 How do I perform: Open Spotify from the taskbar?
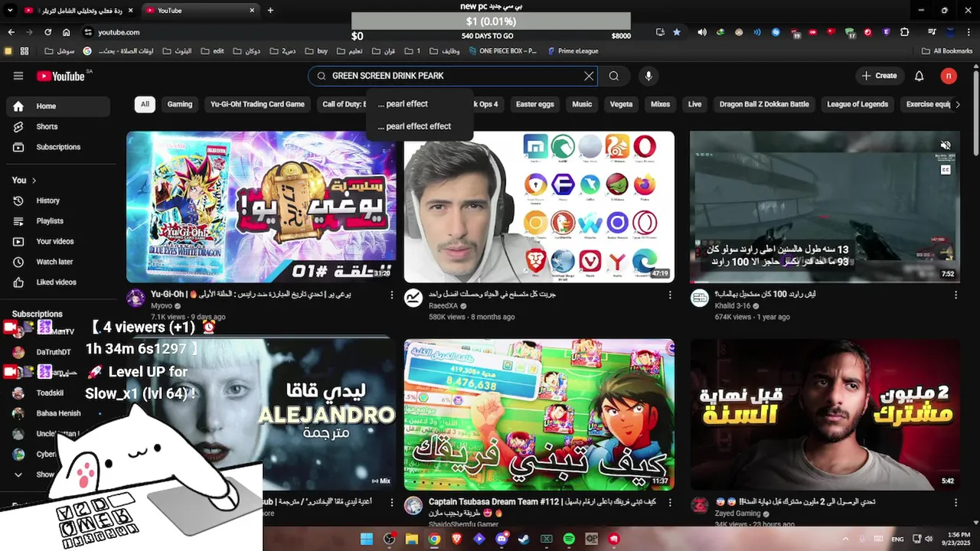pyautogui.click(x=569, y=539)
